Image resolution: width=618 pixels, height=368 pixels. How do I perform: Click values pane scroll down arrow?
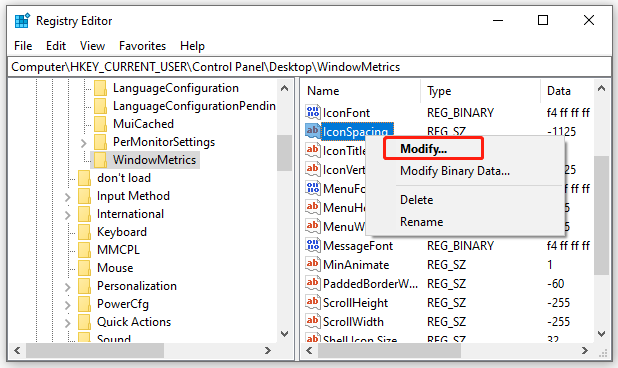click(x=601, y=334)
